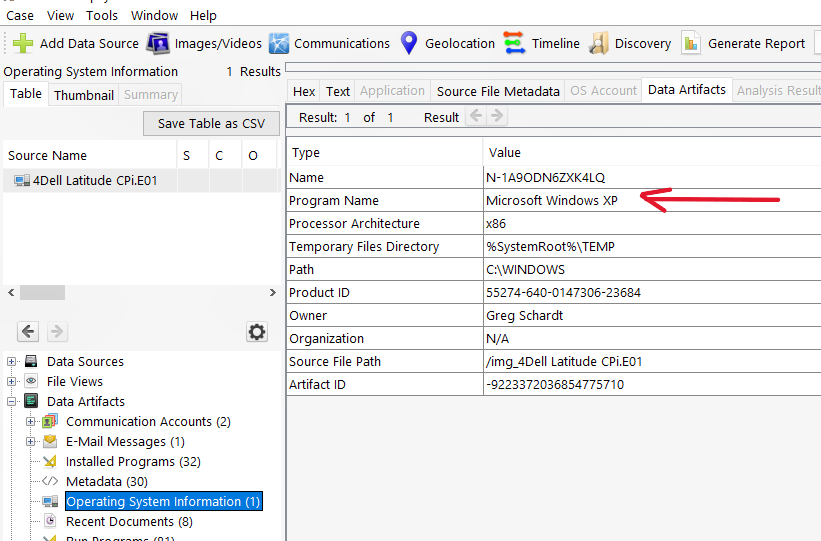821x541 pixels.
Task: Open tree settings gear icon
Action: (257, 332)
